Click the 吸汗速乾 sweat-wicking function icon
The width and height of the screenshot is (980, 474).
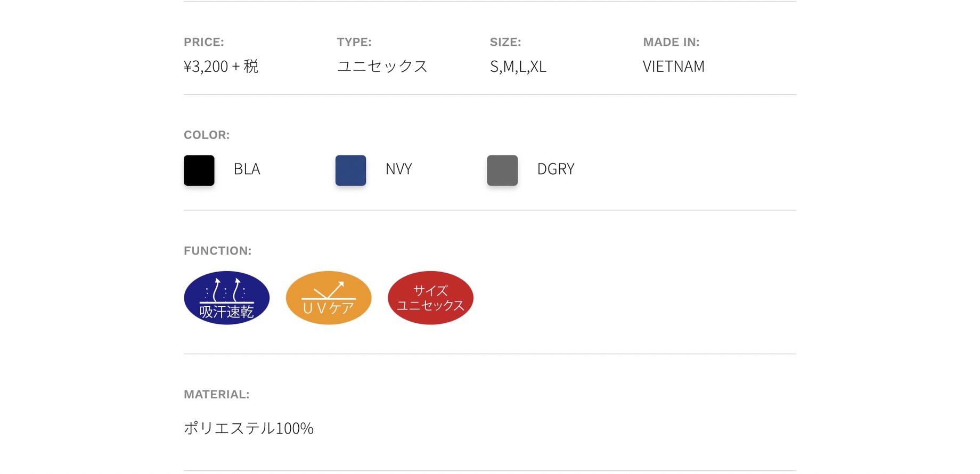click(x=226, y=298)
